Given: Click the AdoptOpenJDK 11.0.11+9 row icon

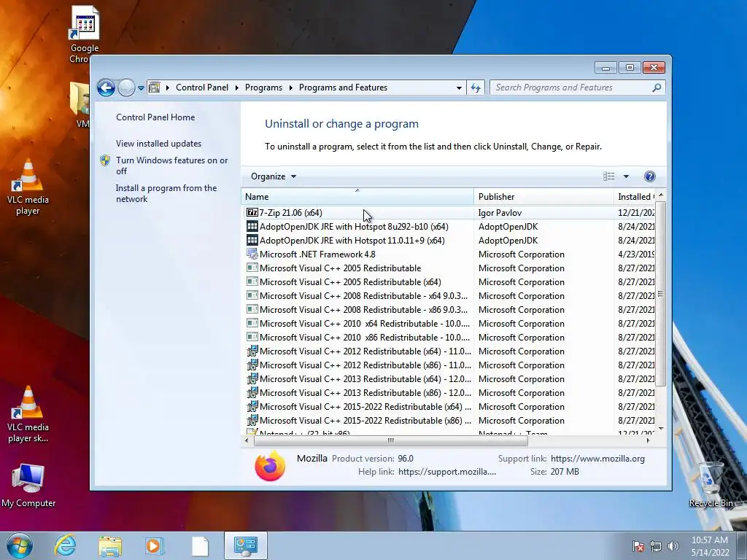Looking at the screenshot, I should [252, 240].
